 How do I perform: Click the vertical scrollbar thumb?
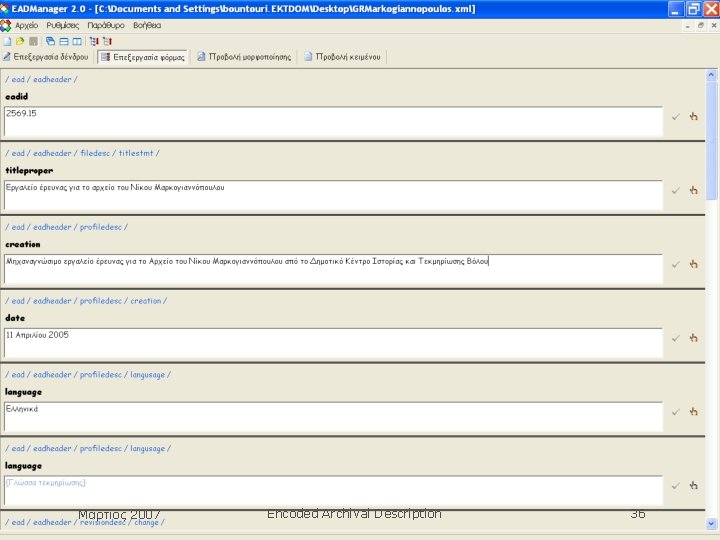[711, 141]
